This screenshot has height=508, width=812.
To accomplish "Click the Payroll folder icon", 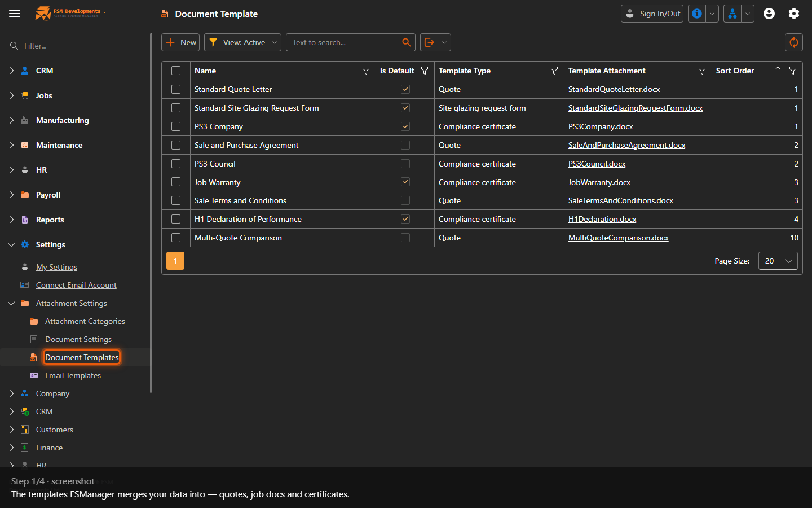I will [x=25, y=195].
